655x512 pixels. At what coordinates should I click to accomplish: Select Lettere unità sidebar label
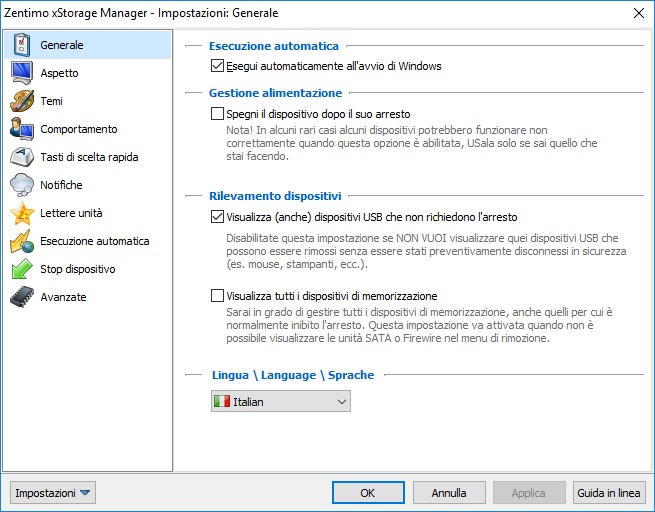coord(71,213)
